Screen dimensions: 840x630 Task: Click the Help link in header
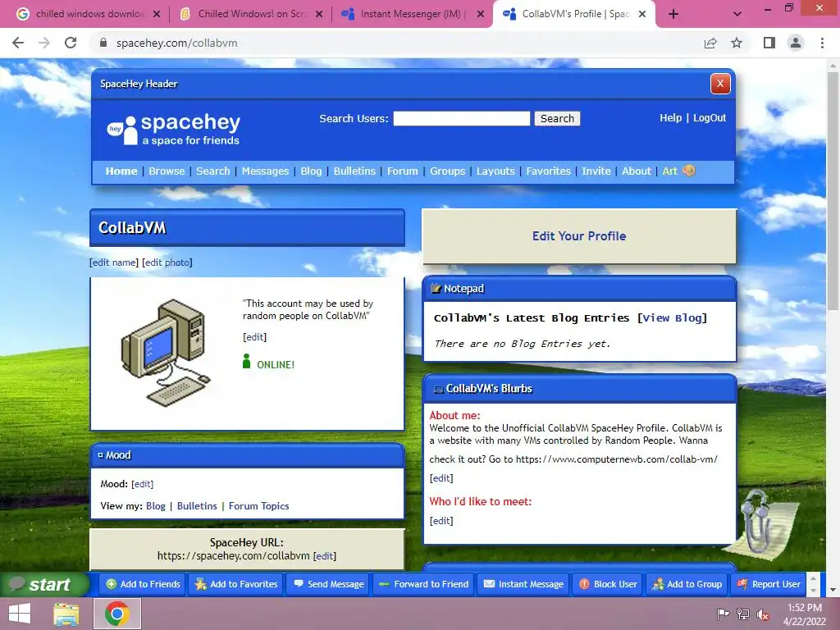(x=671, y=118)
